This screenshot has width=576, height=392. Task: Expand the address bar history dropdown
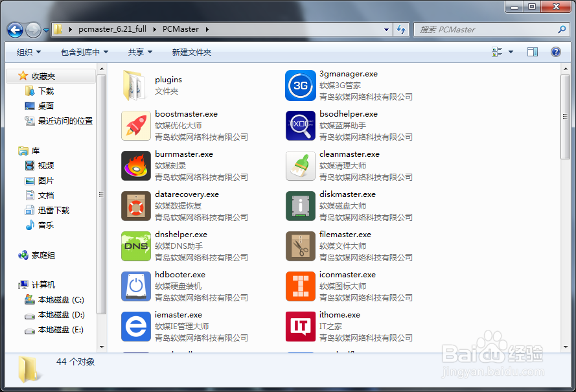[386, 29]
